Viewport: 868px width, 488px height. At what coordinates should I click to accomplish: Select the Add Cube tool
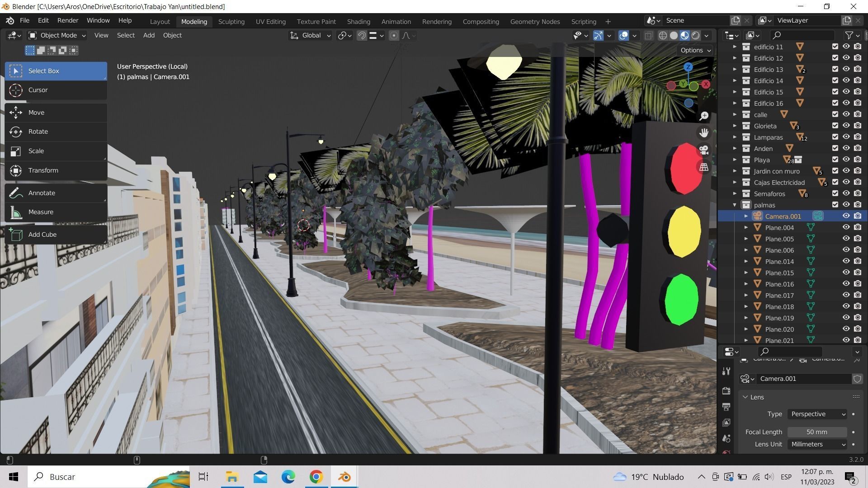point(56,235)
